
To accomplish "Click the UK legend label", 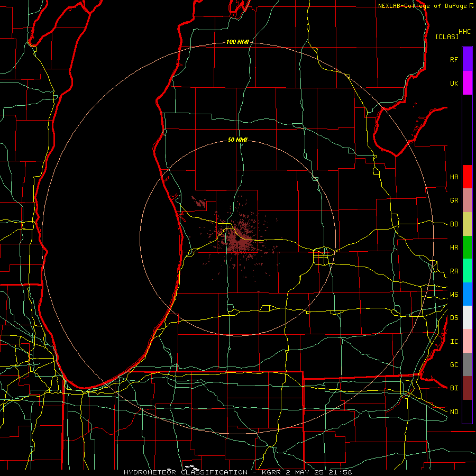I will point(454,83).
